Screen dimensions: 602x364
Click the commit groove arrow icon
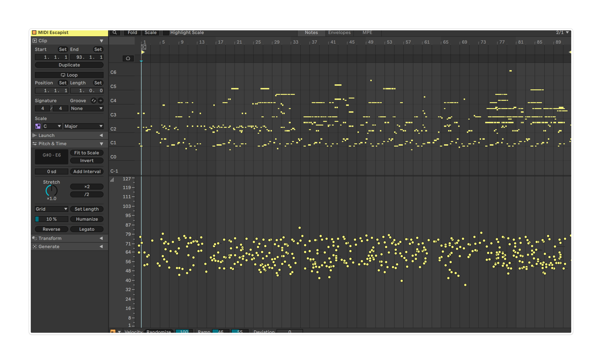tap(100, 101)
